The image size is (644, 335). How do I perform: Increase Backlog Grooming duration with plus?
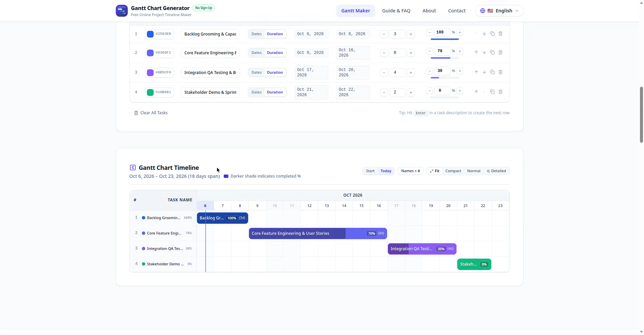pyautogui.click(x=411, y=34)
